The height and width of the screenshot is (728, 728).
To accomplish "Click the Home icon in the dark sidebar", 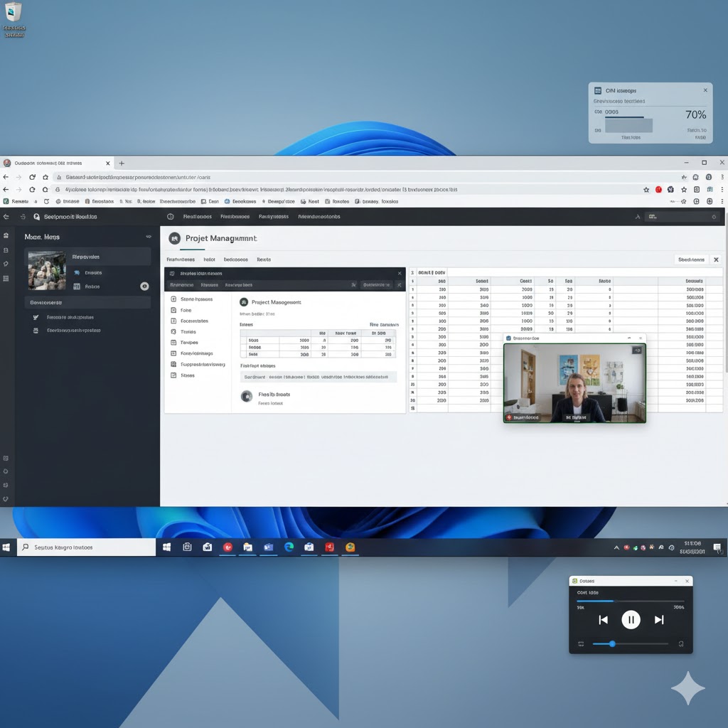I will pos(6,236).
